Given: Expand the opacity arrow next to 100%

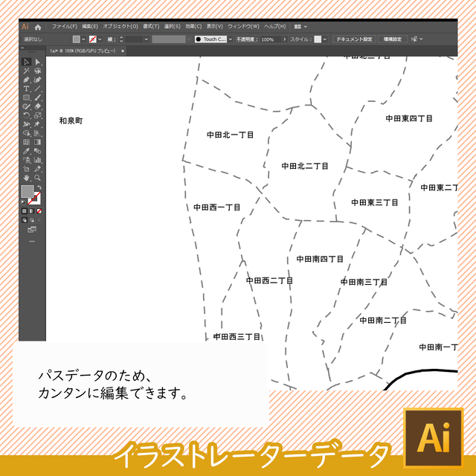Looking at the screenshot, I should (284, 39).
